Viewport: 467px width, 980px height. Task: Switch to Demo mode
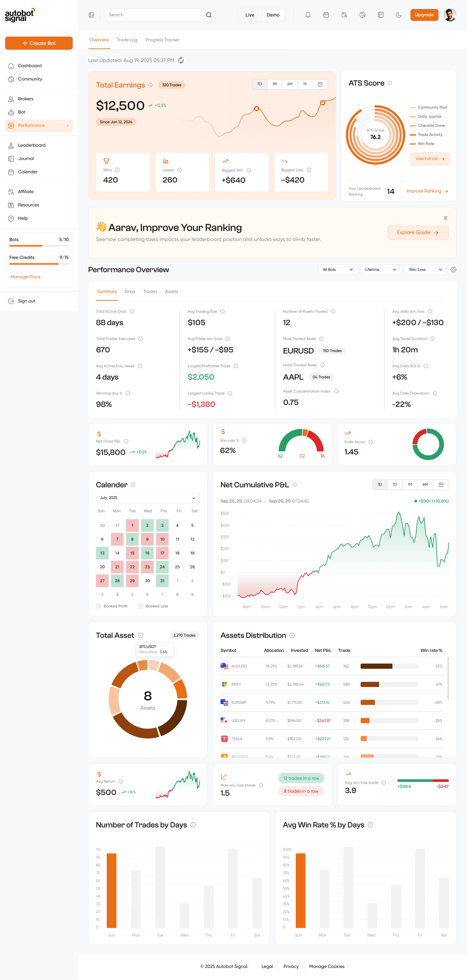[273, 15]
